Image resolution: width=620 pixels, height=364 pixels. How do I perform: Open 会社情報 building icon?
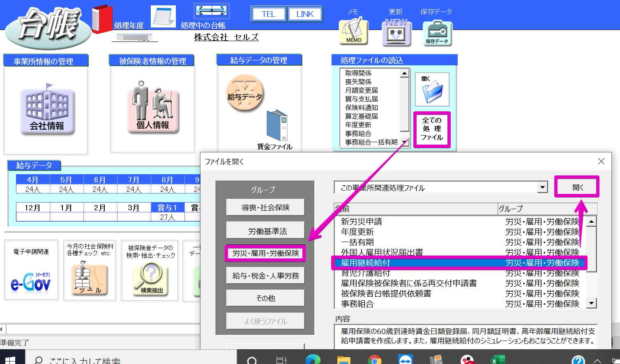(47, 109)
